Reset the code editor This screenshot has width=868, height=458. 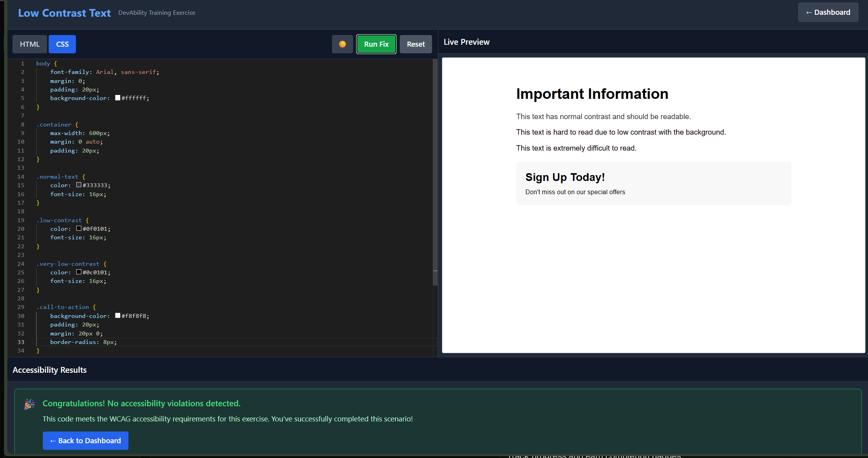point(416,44)
